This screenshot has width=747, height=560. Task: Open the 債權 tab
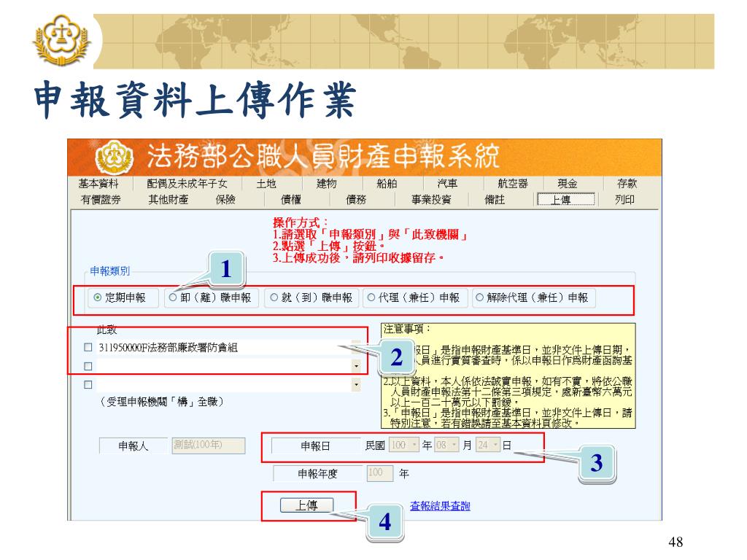(291, 200)
